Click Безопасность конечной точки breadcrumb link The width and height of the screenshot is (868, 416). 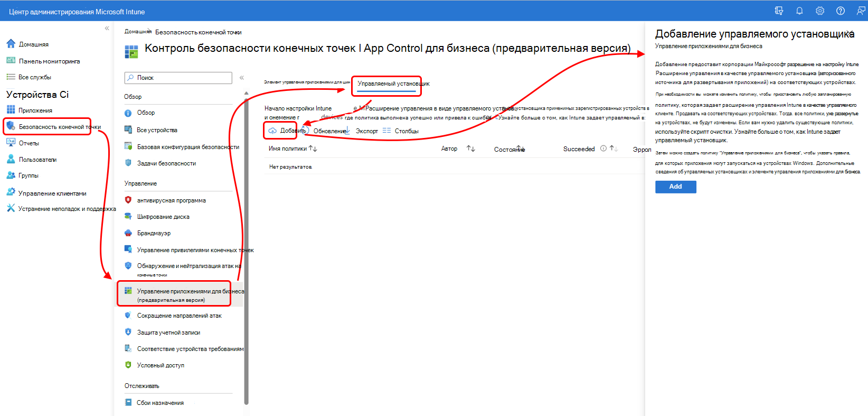tap(199, 32)
